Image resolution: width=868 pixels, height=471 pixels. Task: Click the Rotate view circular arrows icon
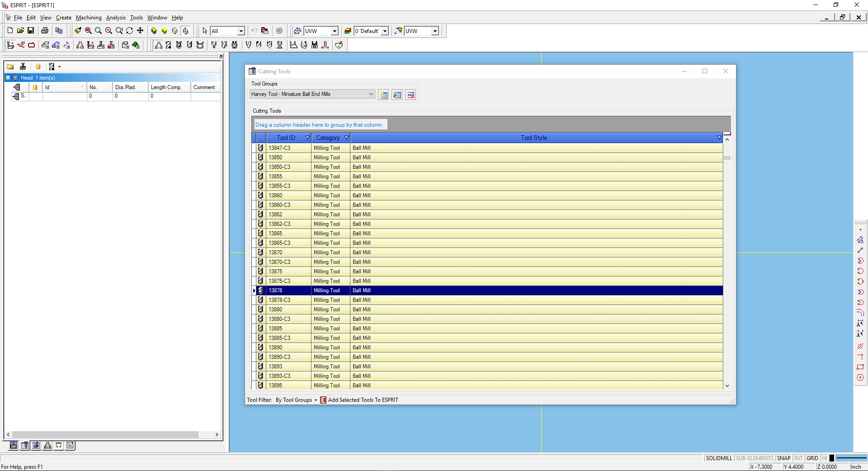coord(130,31)
